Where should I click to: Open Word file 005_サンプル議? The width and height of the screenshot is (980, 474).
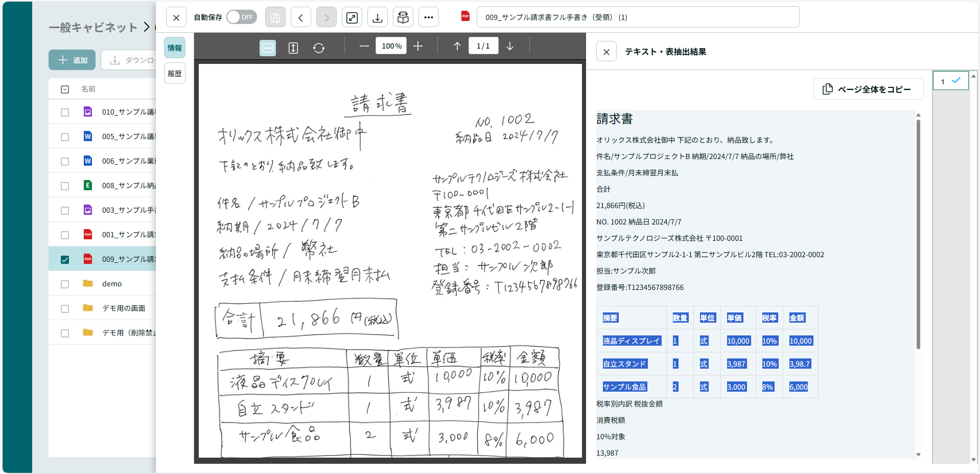129,137
